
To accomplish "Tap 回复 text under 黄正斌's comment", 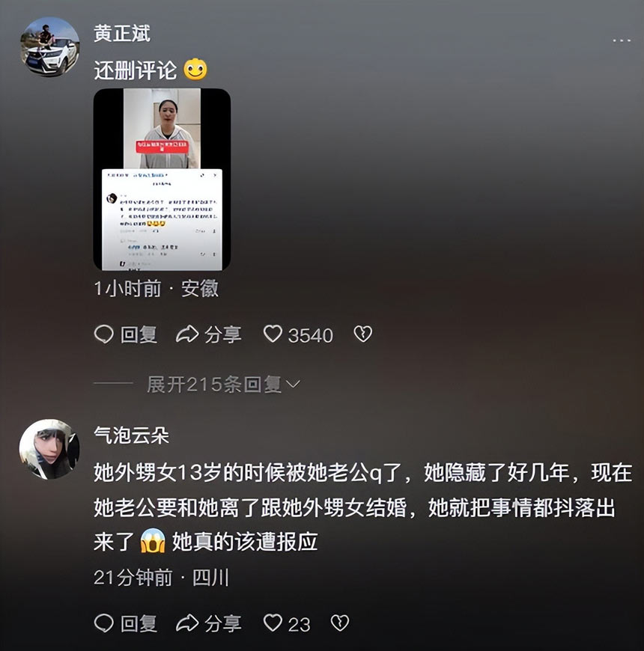I will point(139,334).
